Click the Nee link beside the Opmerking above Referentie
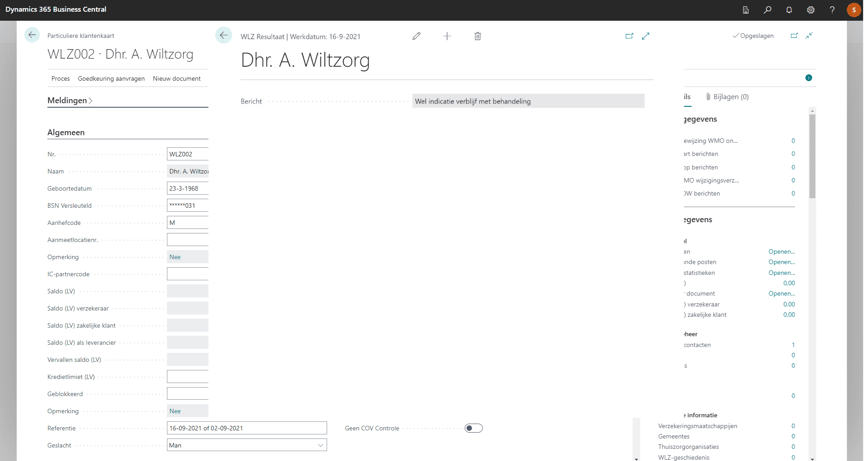 [x=175, y=411]
